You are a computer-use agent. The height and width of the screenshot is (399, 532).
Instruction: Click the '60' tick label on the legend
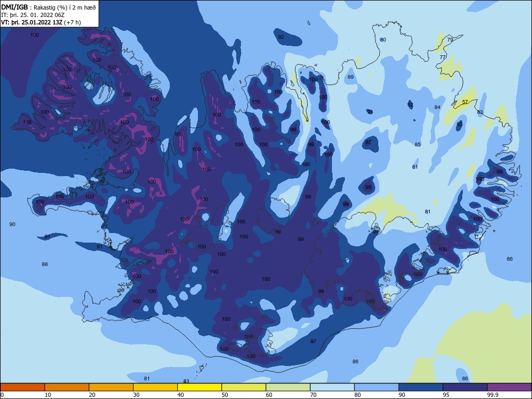[269, 395]
